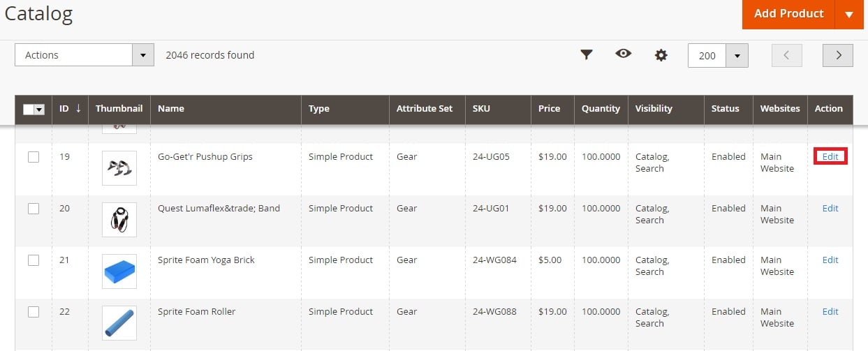Image resolution: width=868 pixels, height=351 pixels.
Task: Select the Sprite Foam Roller row checkbox
Action: [x=34, y=312]
